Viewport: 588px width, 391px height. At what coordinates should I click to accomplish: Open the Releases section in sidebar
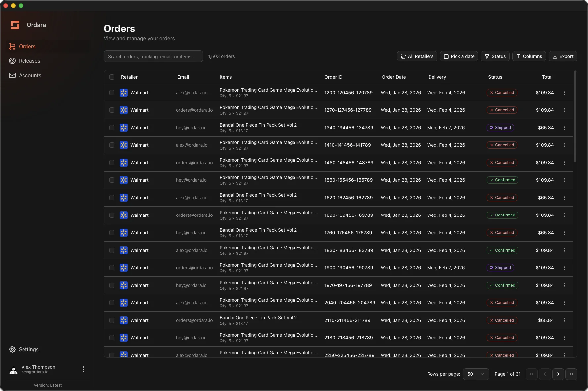pyautogui.click(x=48, y=61)
